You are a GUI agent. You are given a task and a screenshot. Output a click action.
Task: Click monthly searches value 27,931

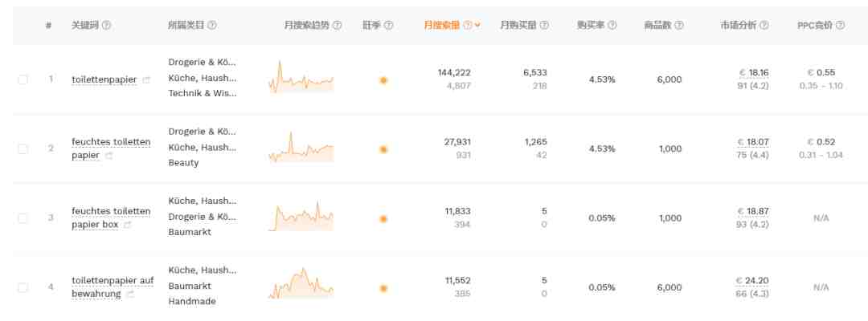tap(457, 142)
